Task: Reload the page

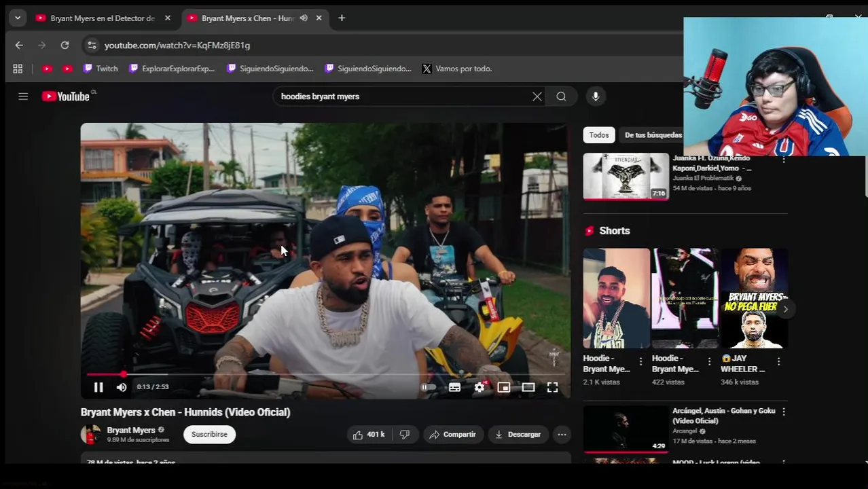Action: pos(65,46)
